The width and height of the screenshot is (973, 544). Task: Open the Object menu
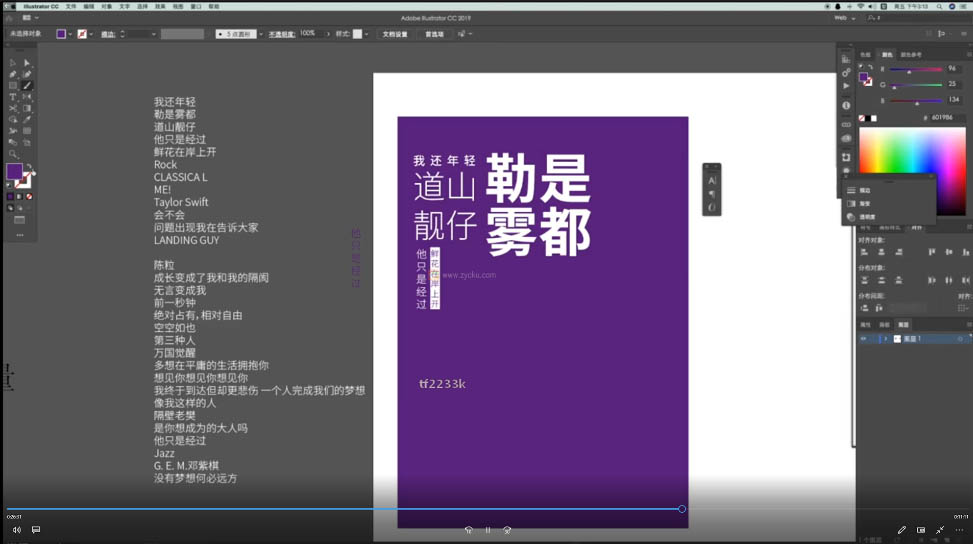click(x=107, y=6)
